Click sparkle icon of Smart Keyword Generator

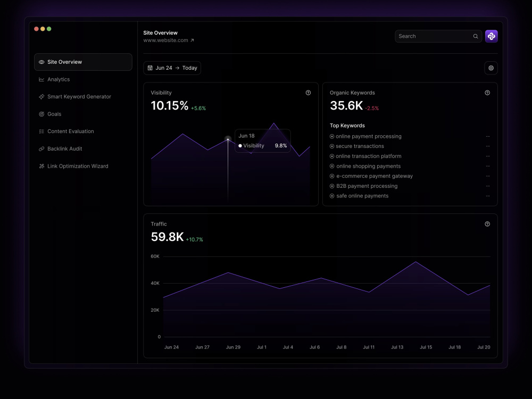(x=41, y=97)
